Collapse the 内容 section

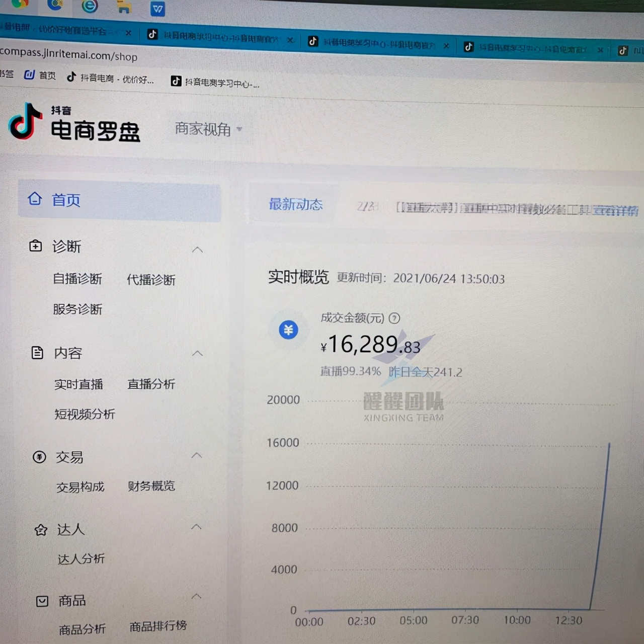click(x=197, y=353)
